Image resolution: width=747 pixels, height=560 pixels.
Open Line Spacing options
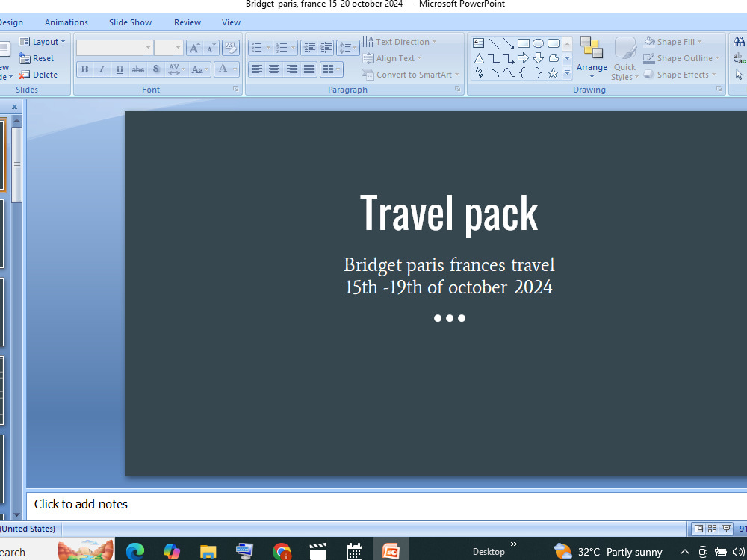[347, 48]
